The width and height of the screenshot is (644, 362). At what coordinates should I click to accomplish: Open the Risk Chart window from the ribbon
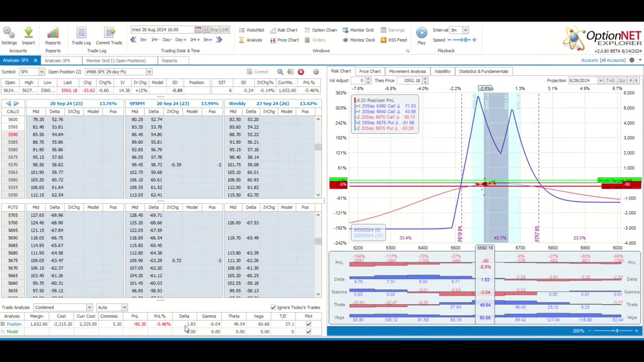pos(283,30)
